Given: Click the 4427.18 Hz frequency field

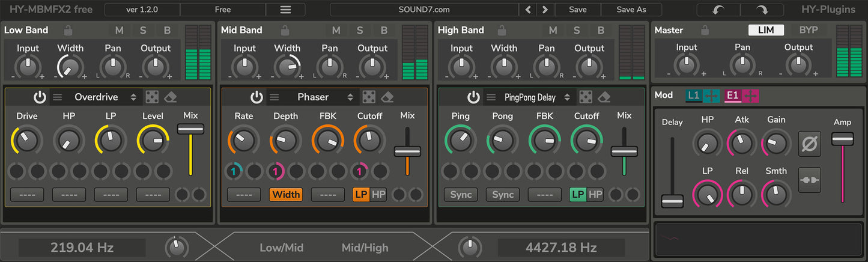Looking at the screenshot, I should click(x=562, y=248).
